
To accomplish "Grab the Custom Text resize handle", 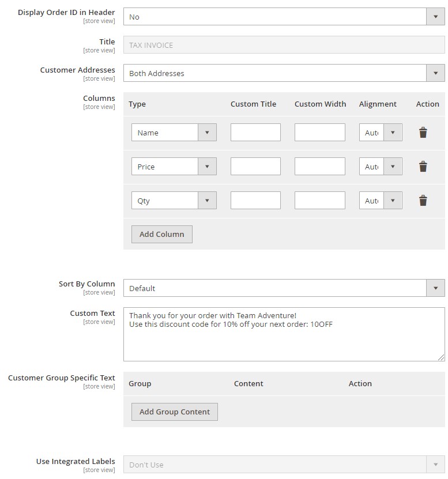I will [x=441, y=357].
